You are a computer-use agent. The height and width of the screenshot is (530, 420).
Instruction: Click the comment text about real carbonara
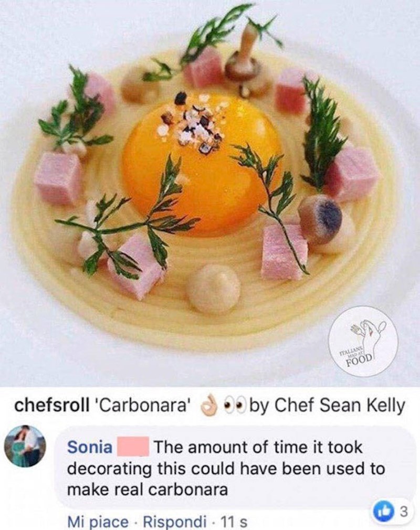coord(226,468)
